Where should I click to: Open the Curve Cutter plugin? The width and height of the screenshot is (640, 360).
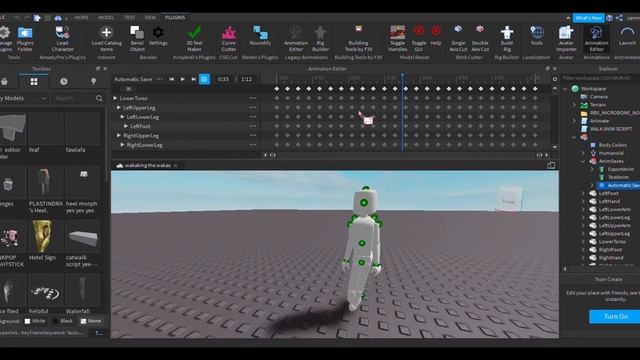(x=229, y=39)
